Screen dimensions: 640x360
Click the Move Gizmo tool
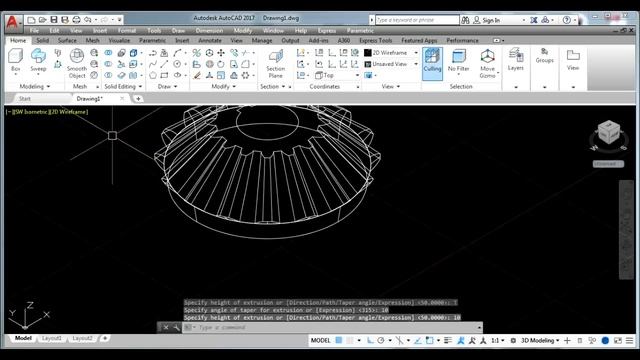(x=487, y=63)
